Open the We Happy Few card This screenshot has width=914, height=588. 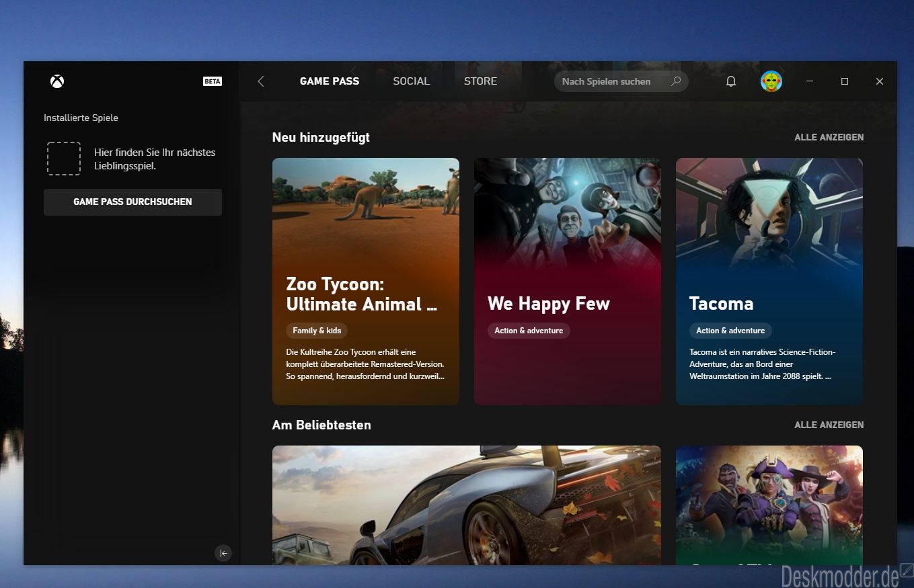(x=568, y=282)
